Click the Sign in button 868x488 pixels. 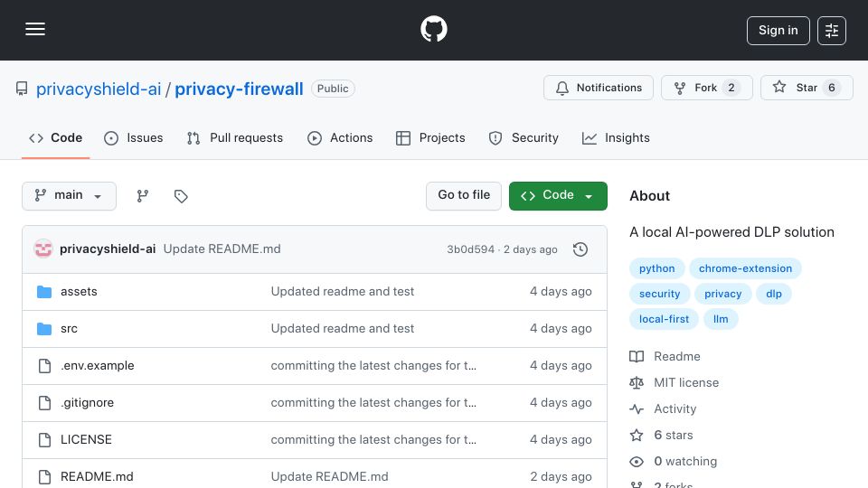pyautogui.click(x=778, y=31)
